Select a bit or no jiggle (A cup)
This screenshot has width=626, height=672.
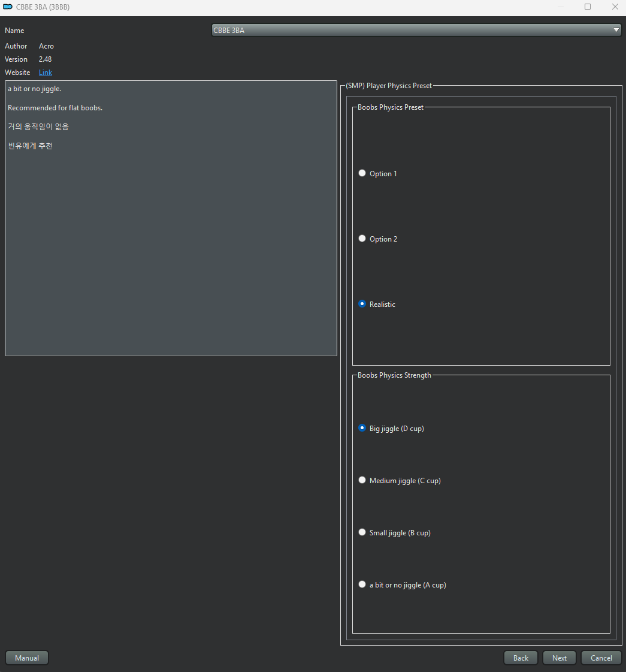coord(402,585)
